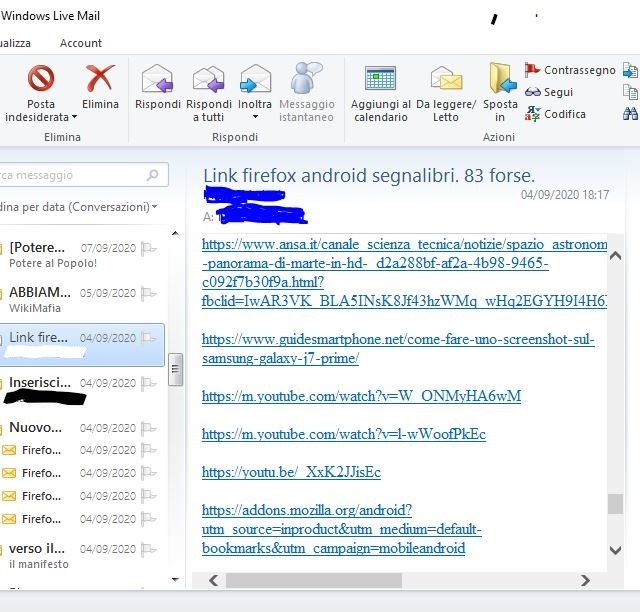The height and width of the screenshot is (612, 640).
Task: Select the ABBIAM... WikiMafia message
Action: 82,300
